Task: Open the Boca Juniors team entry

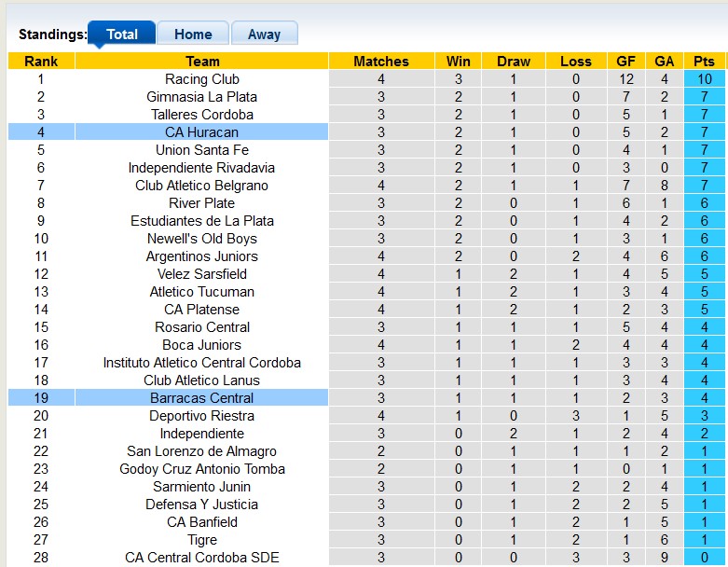Action: click(x=201, y=344)
